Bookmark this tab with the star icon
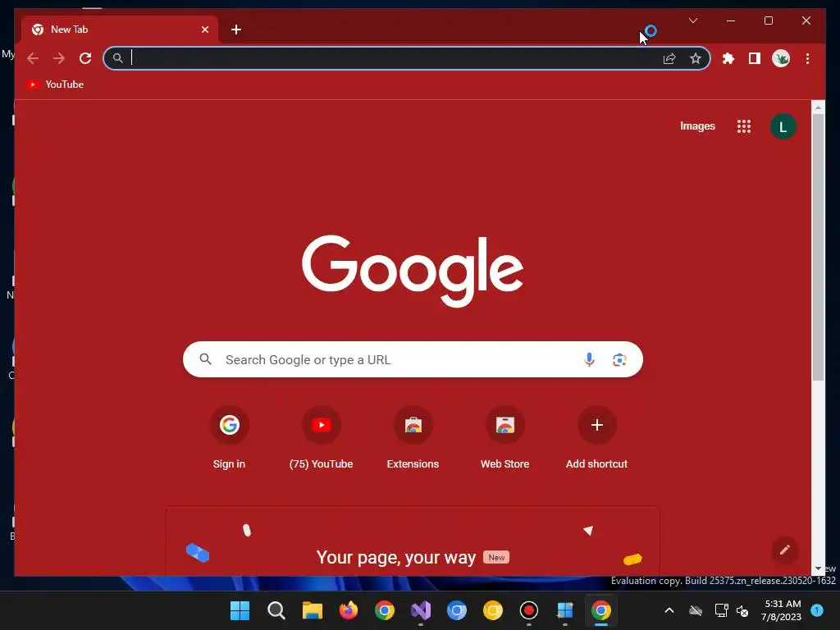The image size is (840, 630). (x=696, y=58)
